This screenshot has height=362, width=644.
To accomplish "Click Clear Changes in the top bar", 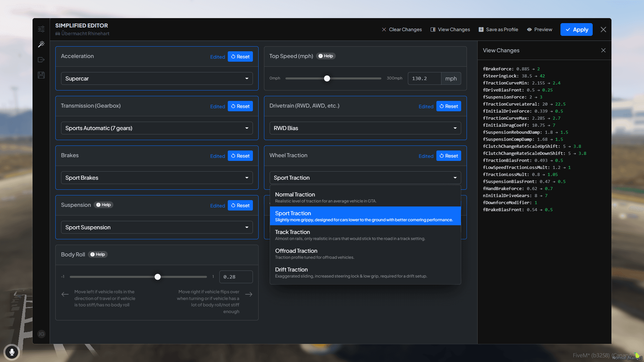I will click(401, 29).
